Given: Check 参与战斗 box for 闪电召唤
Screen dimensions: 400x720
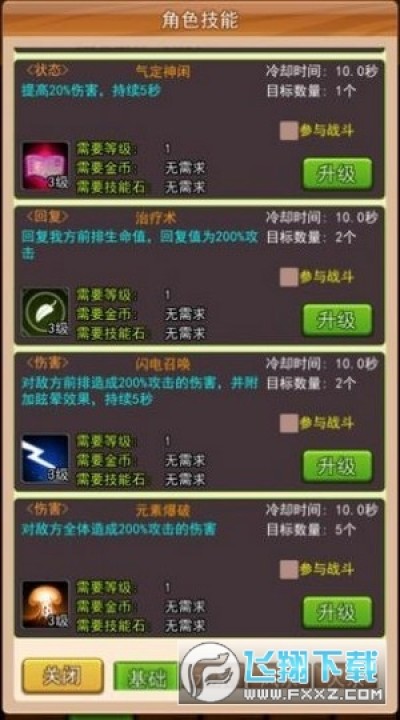Looking at the screenshot, I should [289, 423].
